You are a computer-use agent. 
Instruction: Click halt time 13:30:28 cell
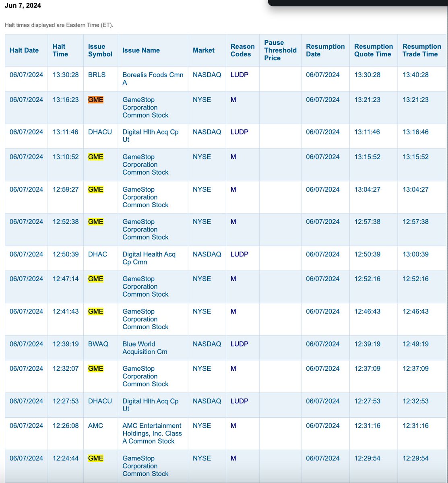66,75
